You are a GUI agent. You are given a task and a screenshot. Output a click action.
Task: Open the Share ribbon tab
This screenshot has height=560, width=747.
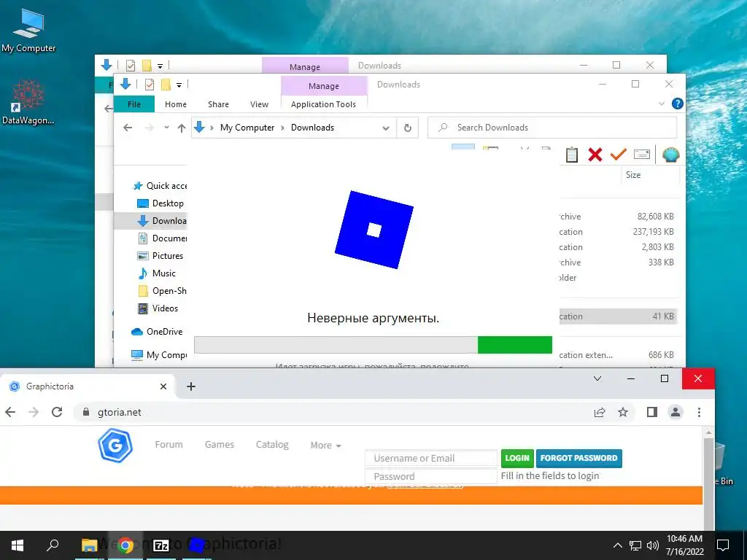click(x=218, y=104)
